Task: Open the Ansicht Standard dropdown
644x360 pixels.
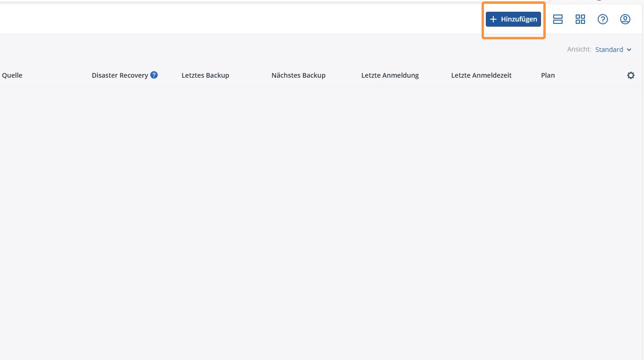Action: coord(613,50)
